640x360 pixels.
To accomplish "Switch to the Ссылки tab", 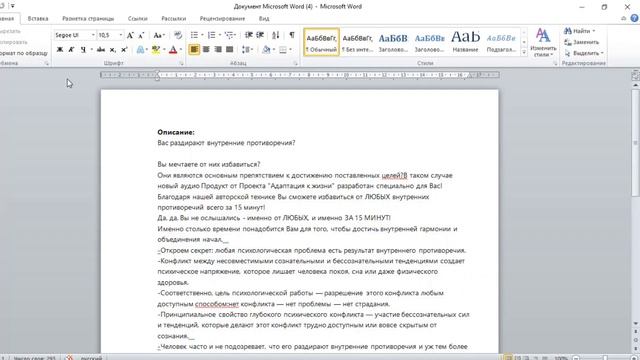I will point(138,18).
